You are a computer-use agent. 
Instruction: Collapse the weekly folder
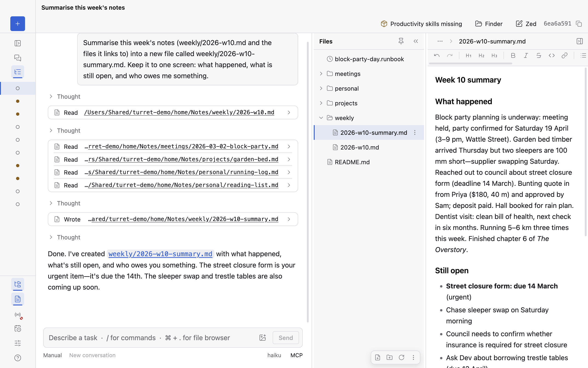[x=321, y=118]
